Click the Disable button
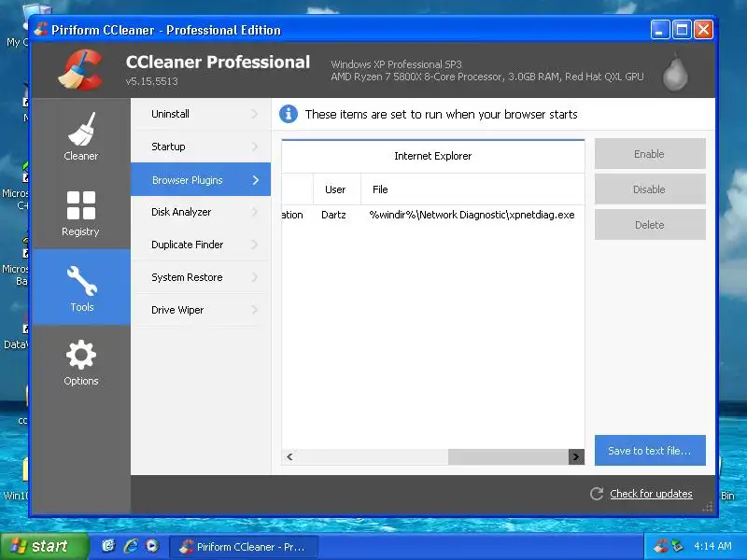This screenshot has height=560, width=747. click(x=650, y=189)
